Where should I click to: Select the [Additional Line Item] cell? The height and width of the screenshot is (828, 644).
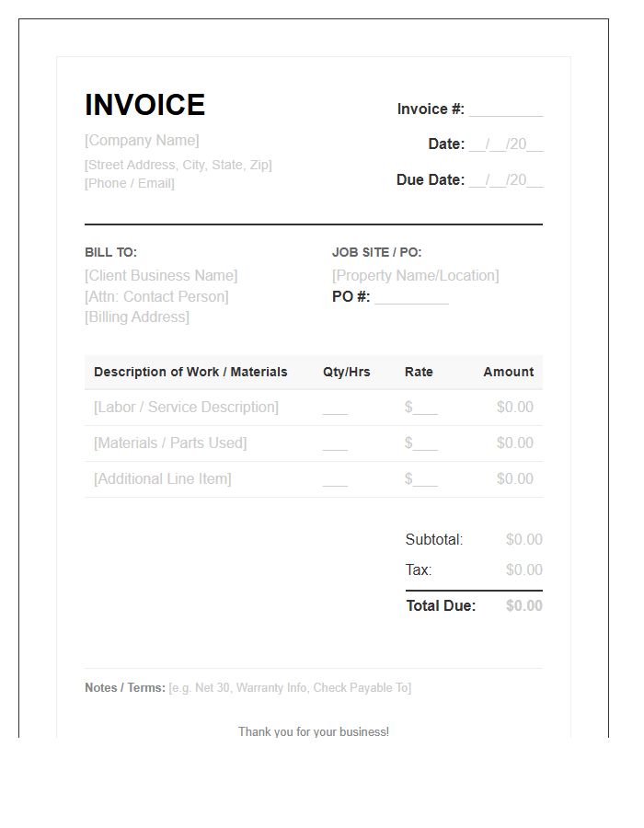tap(163, 479)
